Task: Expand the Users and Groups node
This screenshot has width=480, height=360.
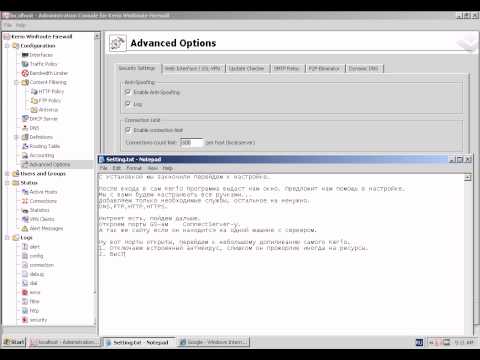Action: (x=7, y=173)
